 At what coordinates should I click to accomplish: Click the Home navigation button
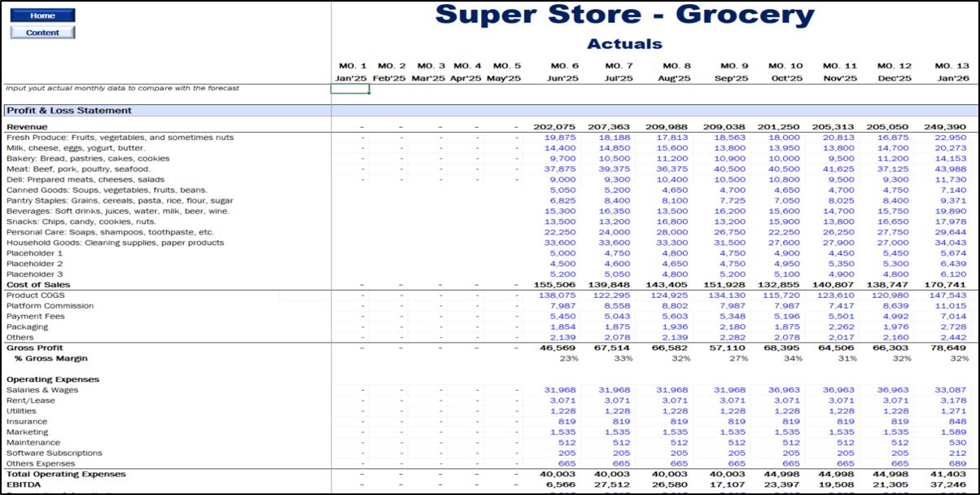tap(42, 15)
